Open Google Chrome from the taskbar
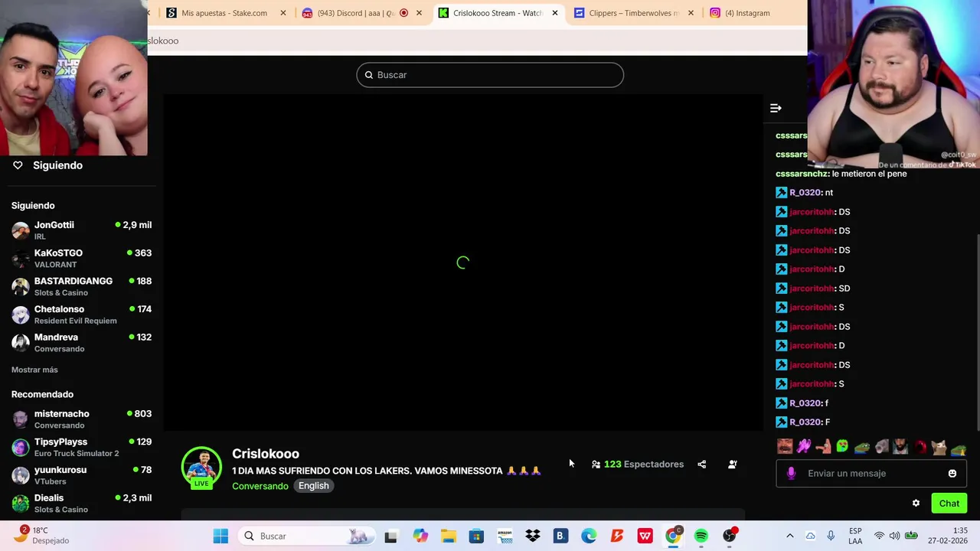 [x=673, y=536]
